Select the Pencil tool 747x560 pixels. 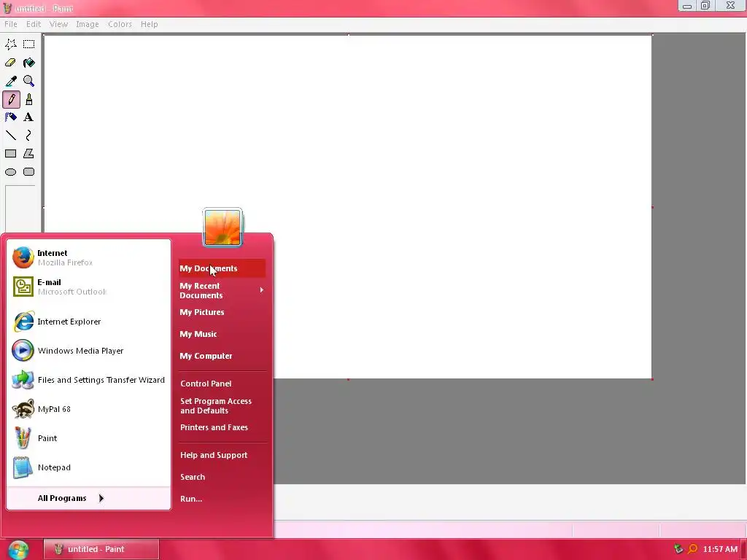coord(11,99)
